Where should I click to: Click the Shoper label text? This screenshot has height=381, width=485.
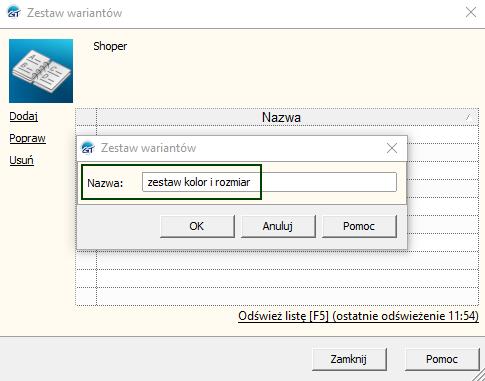click(110, 46)
